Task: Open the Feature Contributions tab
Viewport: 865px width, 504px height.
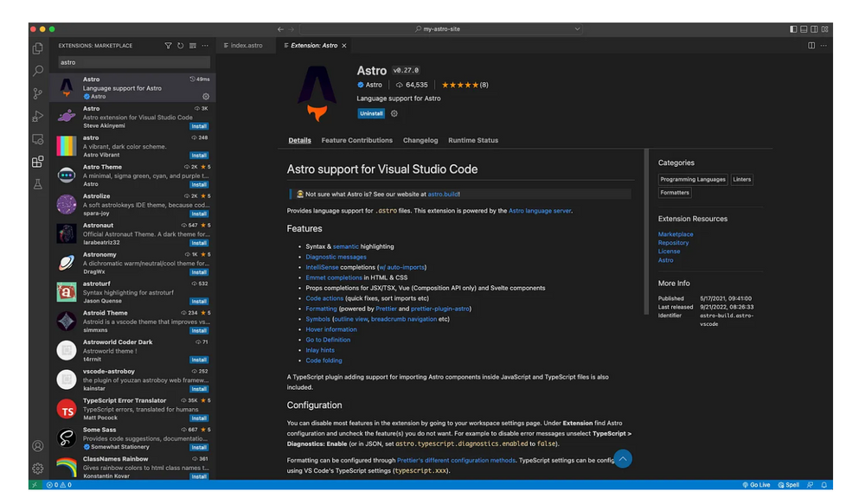Action: 356,139
